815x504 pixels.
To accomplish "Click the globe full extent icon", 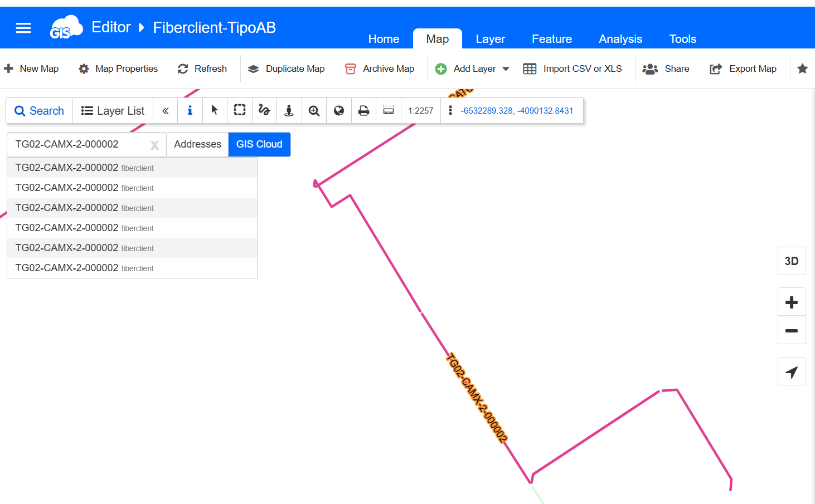I will (338, 110).
